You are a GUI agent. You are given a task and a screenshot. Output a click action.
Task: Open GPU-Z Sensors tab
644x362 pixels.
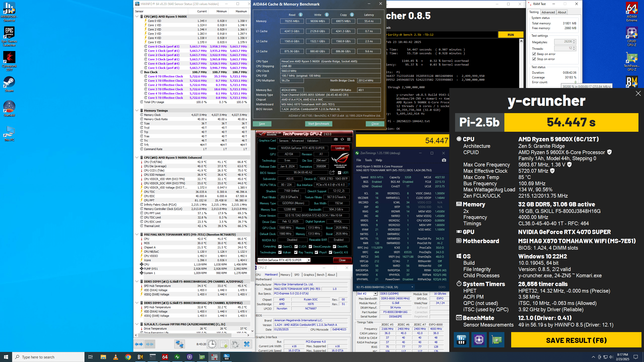[284, 141]
